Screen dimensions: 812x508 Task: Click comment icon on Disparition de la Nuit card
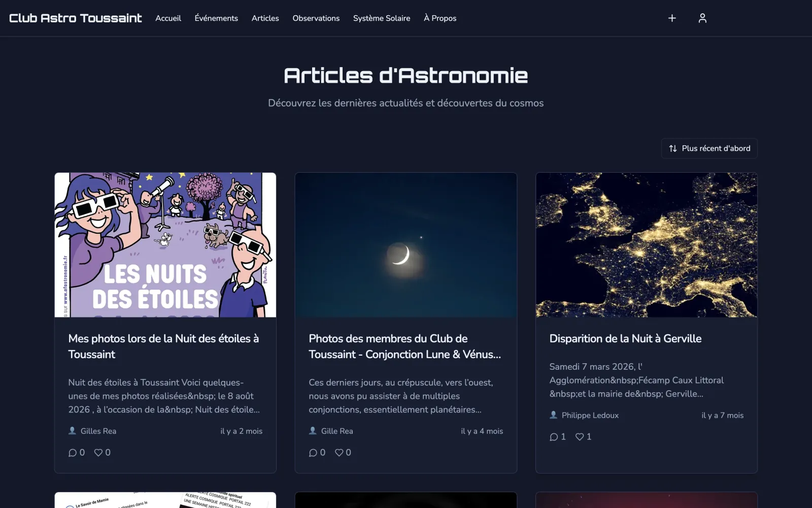(554, 437)
